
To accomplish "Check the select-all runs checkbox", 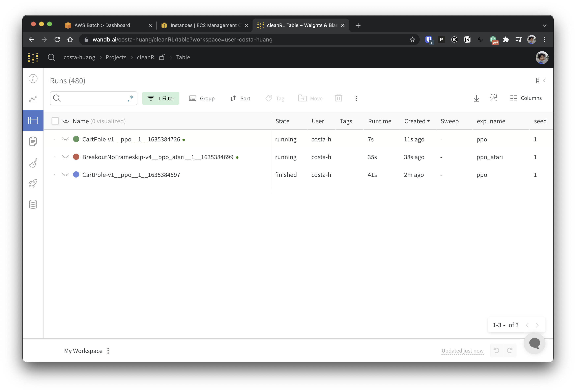I will (x=55, y=121).
